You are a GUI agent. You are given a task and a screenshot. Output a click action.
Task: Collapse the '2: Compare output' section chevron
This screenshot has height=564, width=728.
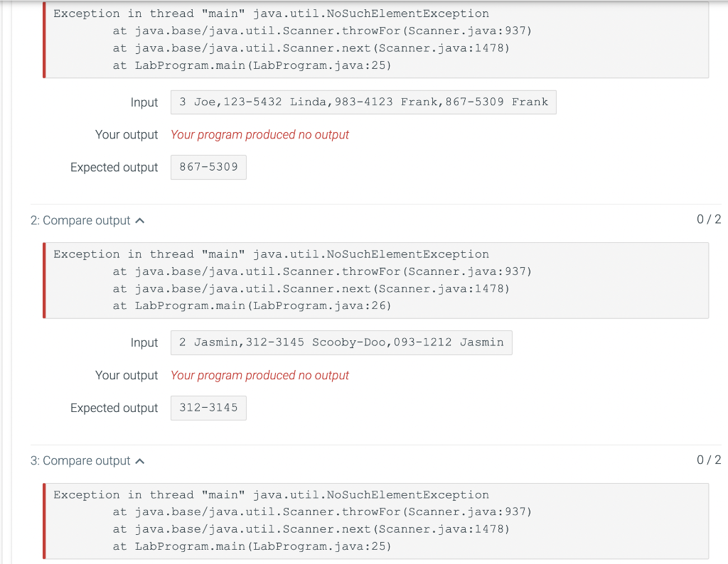click(141, 220)
